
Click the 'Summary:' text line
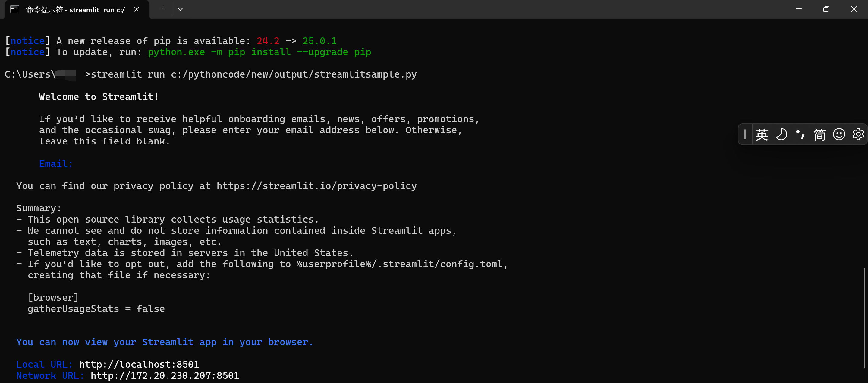[x=39, y=208]
